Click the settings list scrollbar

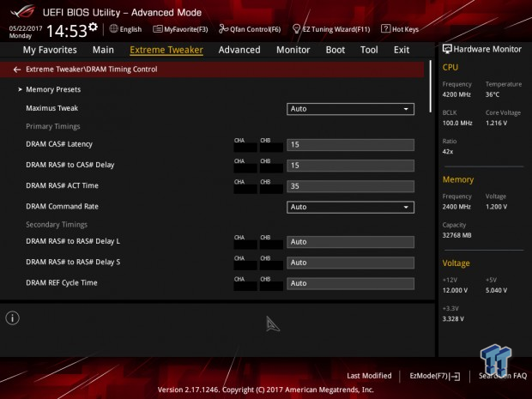[x=431, y=86]
